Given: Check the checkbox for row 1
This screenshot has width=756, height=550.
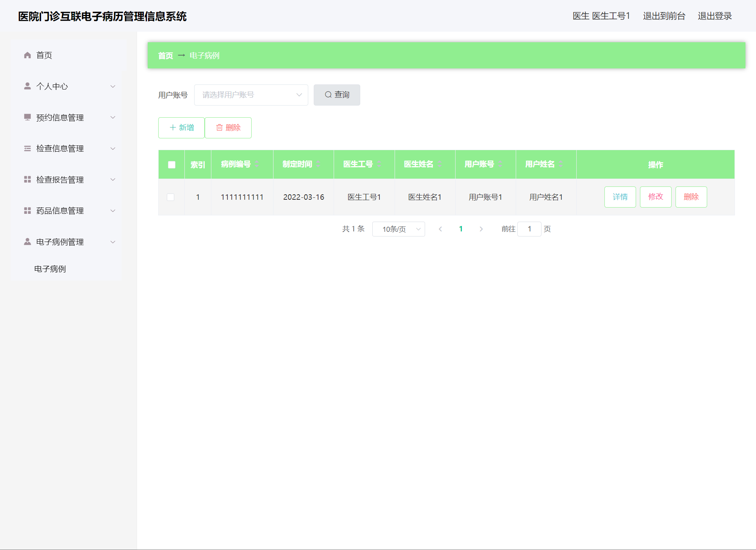Looking at the screenshot, I should click(171, 197).
